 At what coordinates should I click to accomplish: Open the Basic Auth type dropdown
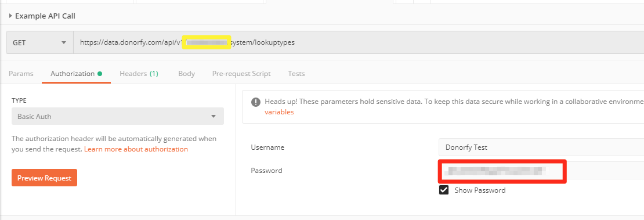pos(118,116)
